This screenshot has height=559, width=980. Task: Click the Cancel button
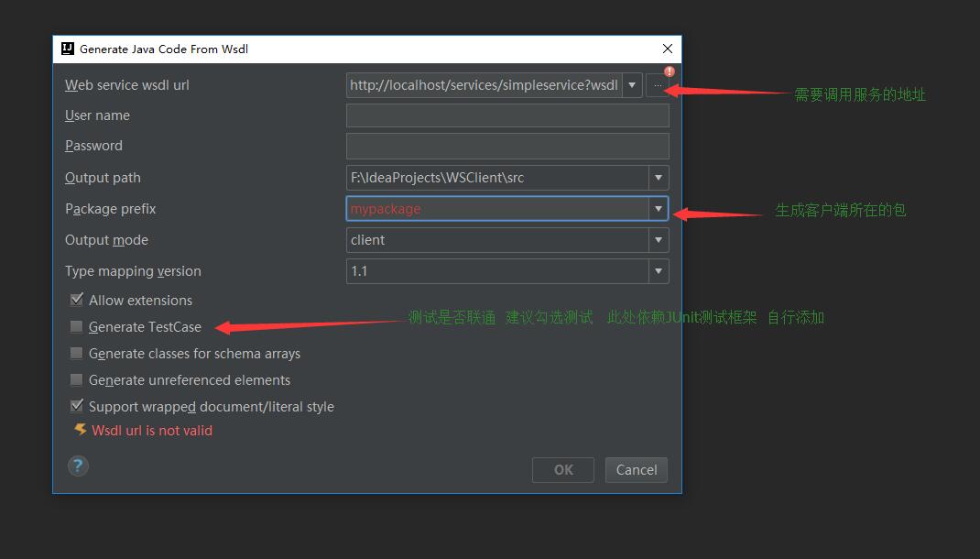(x=637, y=469)
